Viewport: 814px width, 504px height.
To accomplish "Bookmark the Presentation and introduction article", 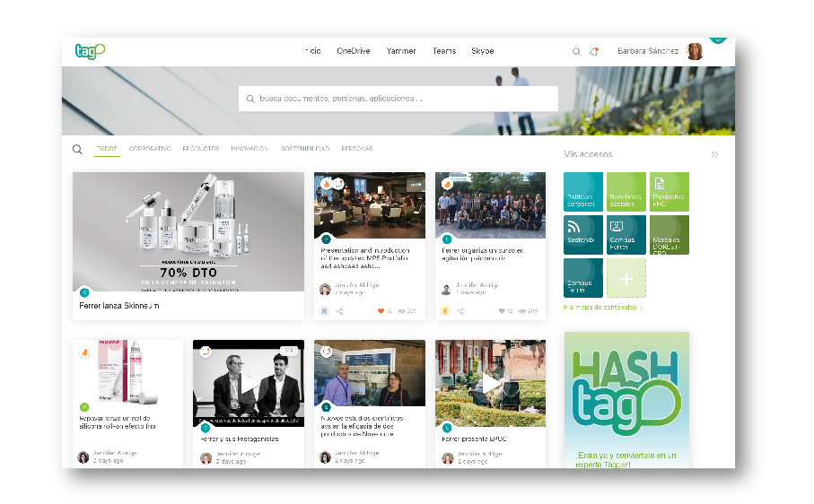I will point(324,311).
